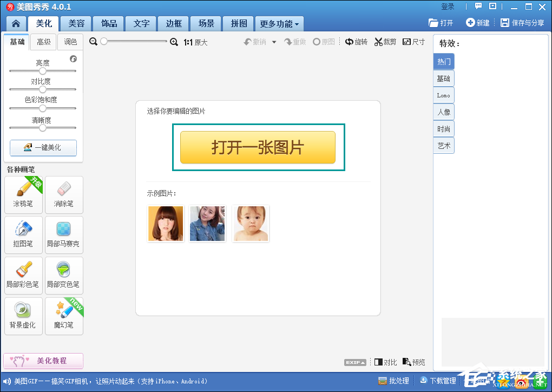Switch to the 边框 tab

click(x=174, y=24)
